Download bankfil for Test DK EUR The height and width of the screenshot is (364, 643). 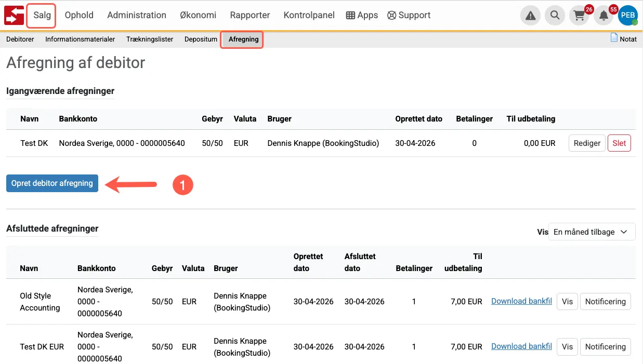pos(521,346)
